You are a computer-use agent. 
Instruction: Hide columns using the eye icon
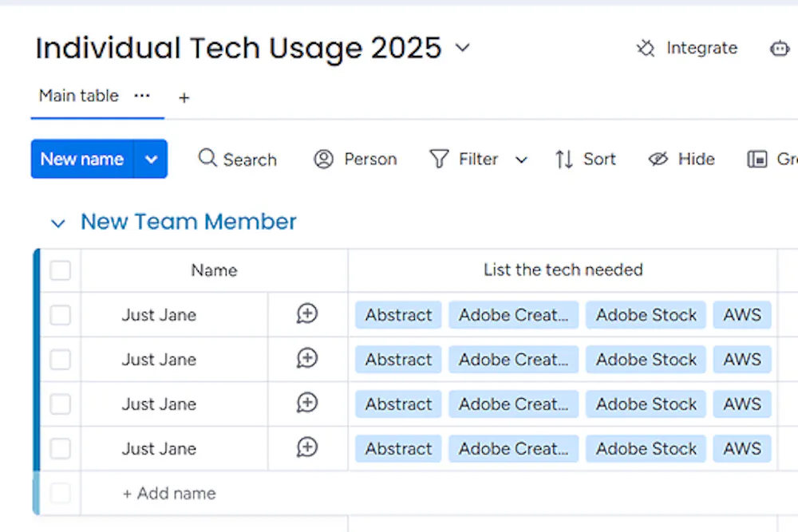click(658, 159)
